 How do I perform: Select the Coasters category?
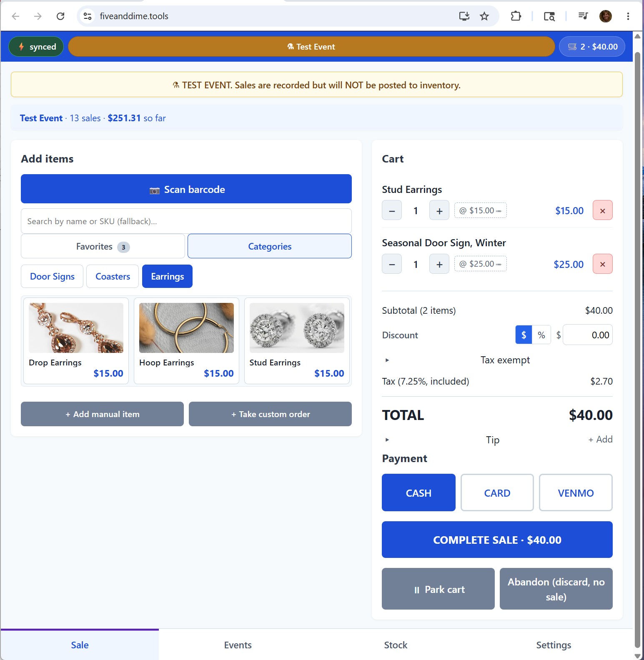coord(113,276)
